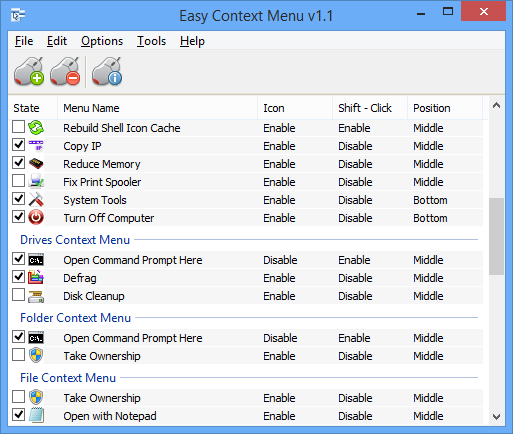Click the scrollbar down arrow
Viewport: 513px width, 434px height.
click(496, 417)
